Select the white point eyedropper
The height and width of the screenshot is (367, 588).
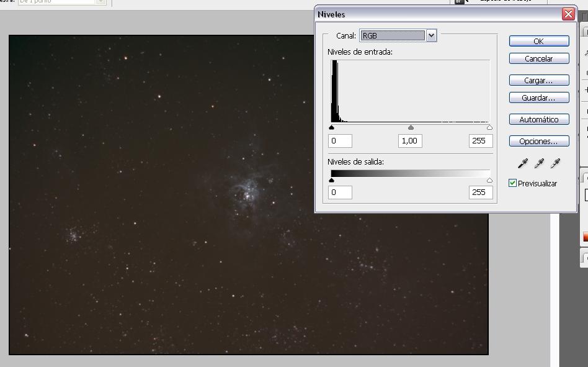pyautogui.click(x=555, y=163)
